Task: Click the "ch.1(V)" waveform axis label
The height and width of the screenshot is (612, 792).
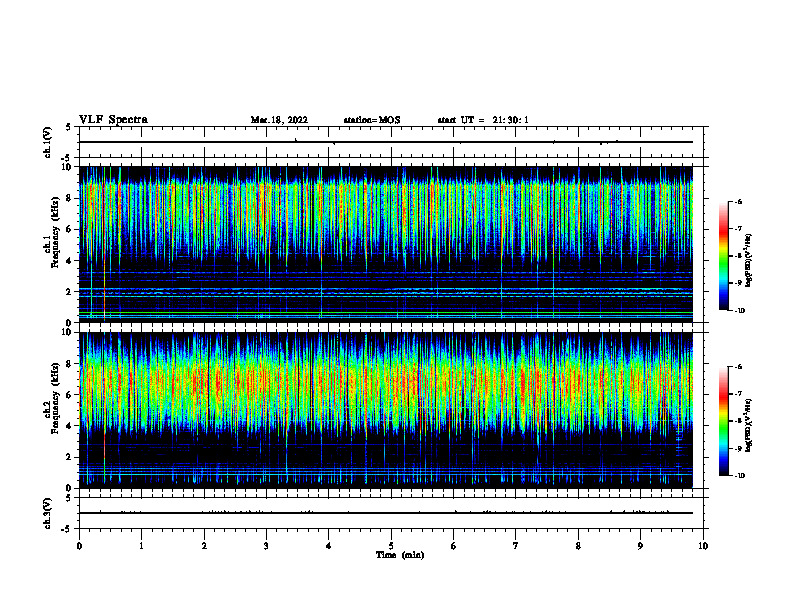Action: click(x=47, y=142)
